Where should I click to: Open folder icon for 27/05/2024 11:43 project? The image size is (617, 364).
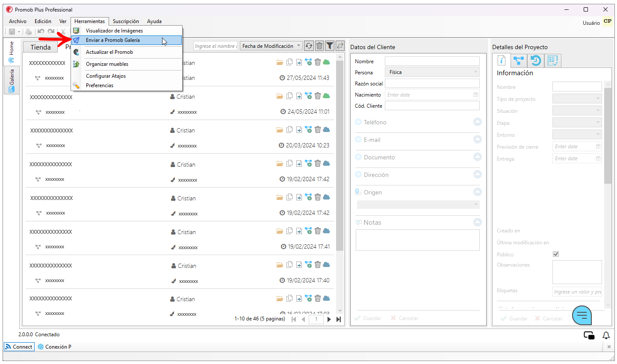coord(280,62)
